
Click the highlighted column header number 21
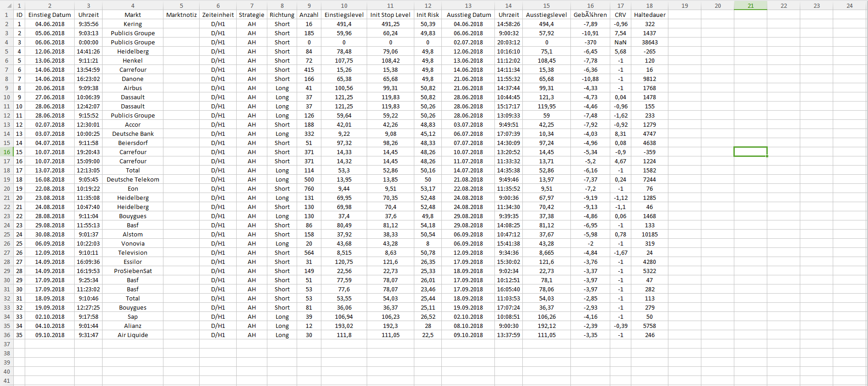750,5
